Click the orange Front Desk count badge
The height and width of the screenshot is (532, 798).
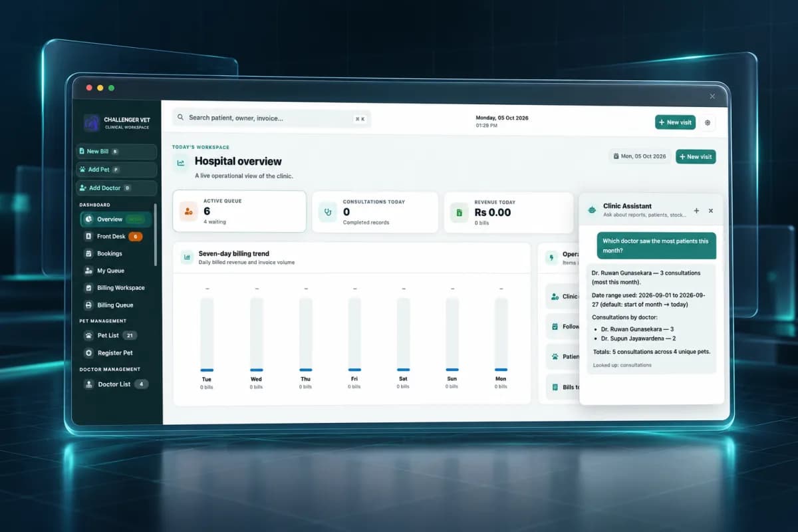136,237
